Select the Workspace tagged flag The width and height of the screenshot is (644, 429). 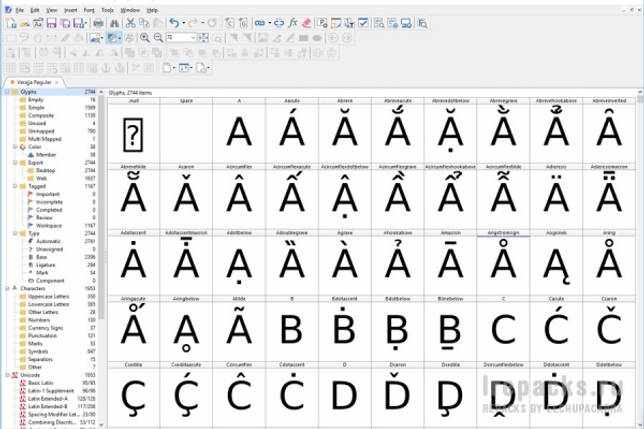(49, 225)
